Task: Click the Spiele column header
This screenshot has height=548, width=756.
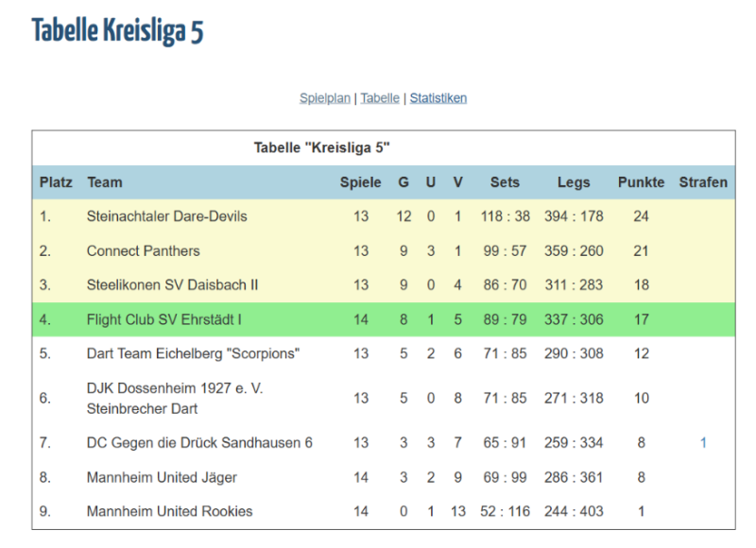Action: (x=360, y=182)
